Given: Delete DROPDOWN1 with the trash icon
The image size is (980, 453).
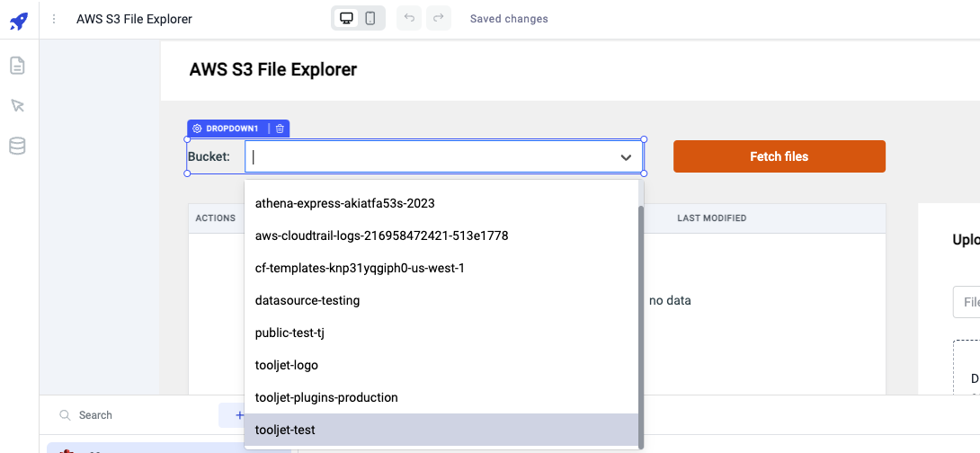Looking at the screenshot, I should click(280, 129).
